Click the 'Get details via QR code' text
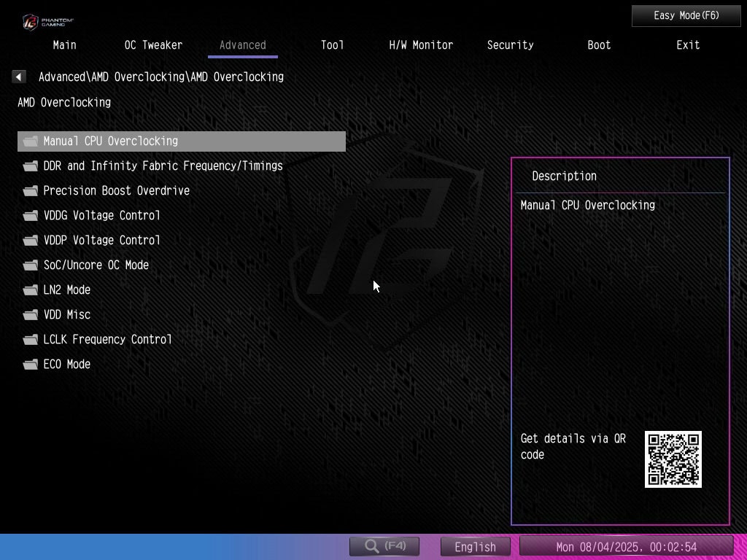Screen dimensions: 747x560 (573, 446)
